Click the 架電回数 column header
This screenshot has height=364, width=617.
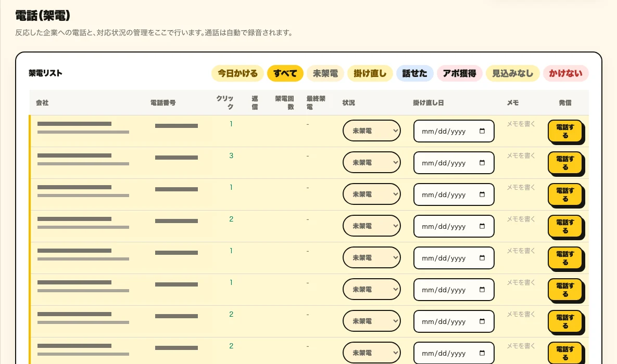click(x=284, y=102)
